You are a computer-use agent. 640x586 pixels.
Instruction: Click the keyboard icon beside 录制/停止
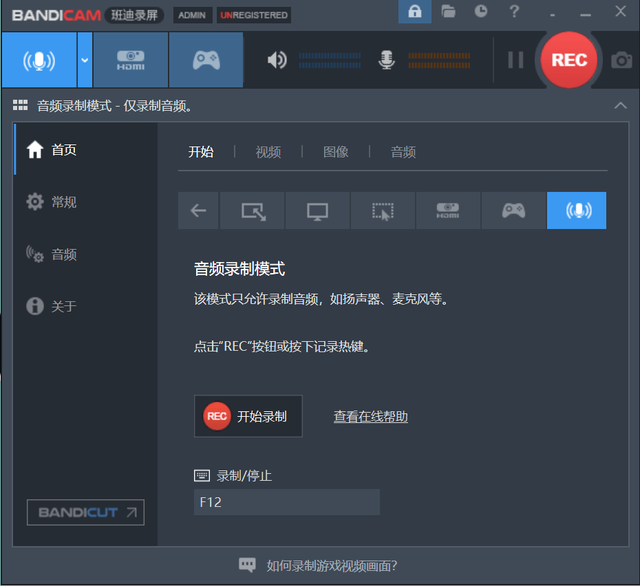pos(202,475)
